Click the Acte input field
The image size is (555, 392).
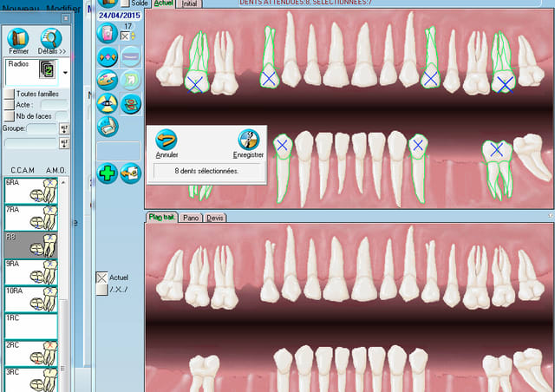click(53, 104)
